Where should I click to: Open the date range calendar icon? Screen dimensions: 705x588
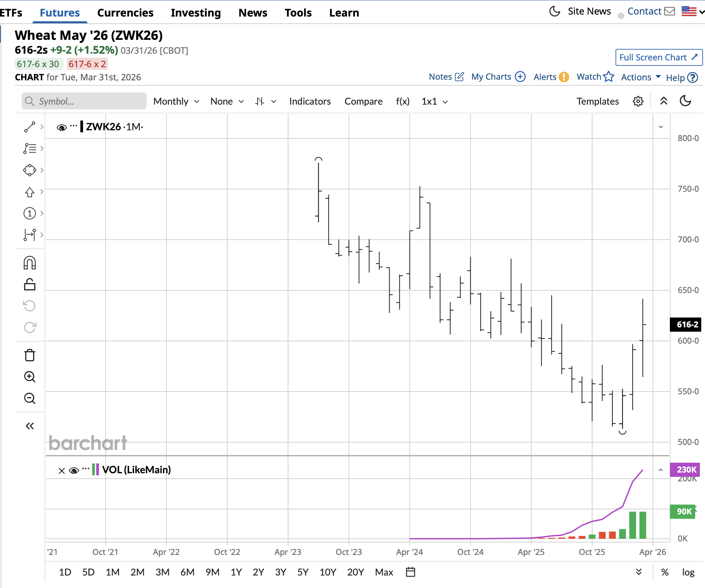(410, 572)
